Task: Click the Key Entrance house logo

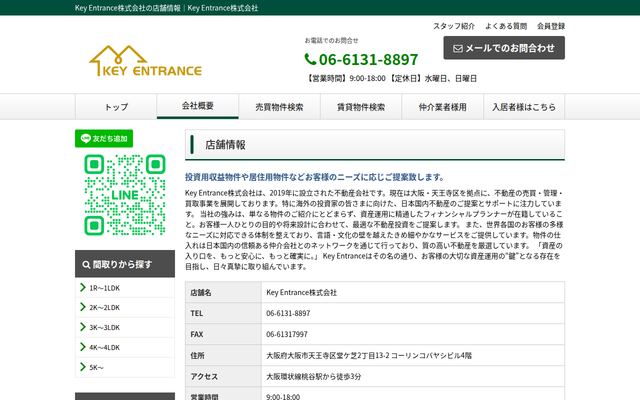Action: pyautogui.click(x=145, y=61)
